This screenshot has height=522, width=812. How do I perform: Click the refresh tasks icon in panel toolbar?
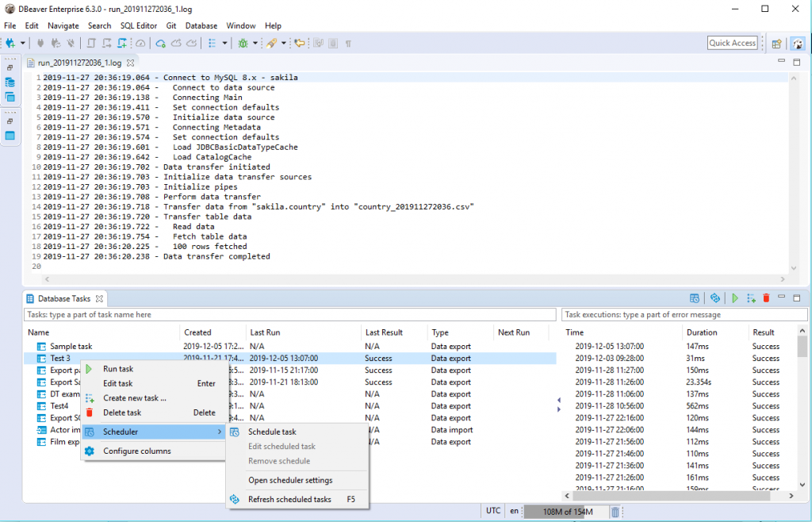pyautogui.click(x=715, y=297)
